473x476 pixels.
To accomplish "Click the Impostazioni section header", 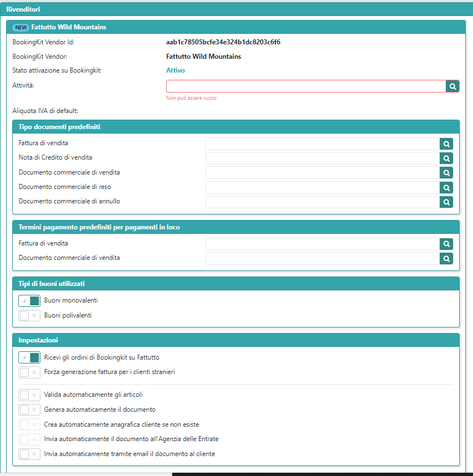I will 236,340.
